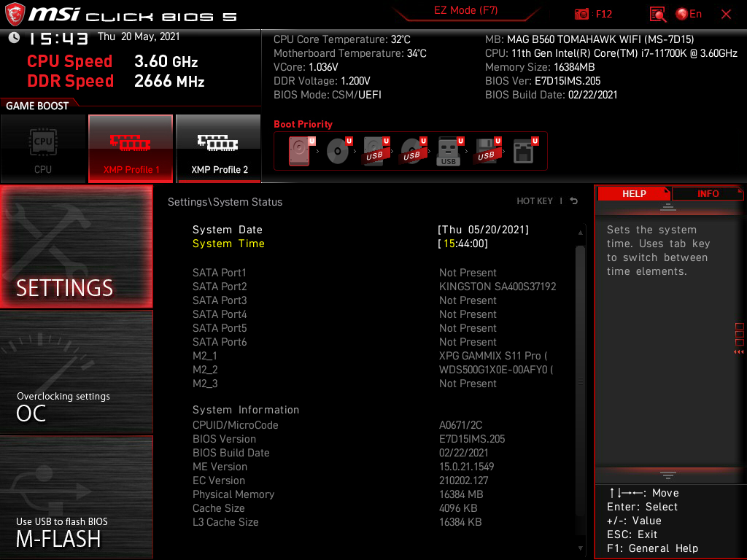747x560 pixels.
Task: Enable XMP Profile 1
Action: pos(131,149)
